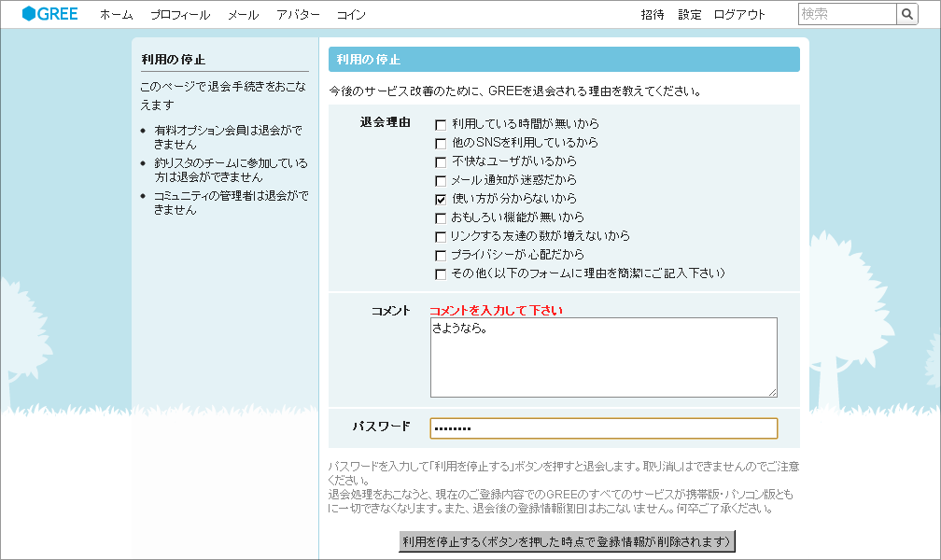Click the パスワード input field
The width and height of the screenshot is (941, 560).
tap(604, 428)
